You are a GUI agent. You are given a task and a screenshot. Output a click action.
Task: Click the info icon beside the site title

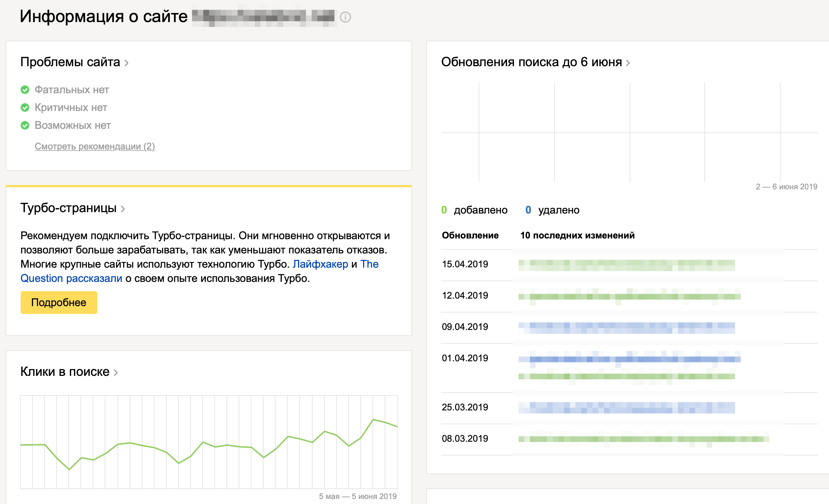pos(345,17)
